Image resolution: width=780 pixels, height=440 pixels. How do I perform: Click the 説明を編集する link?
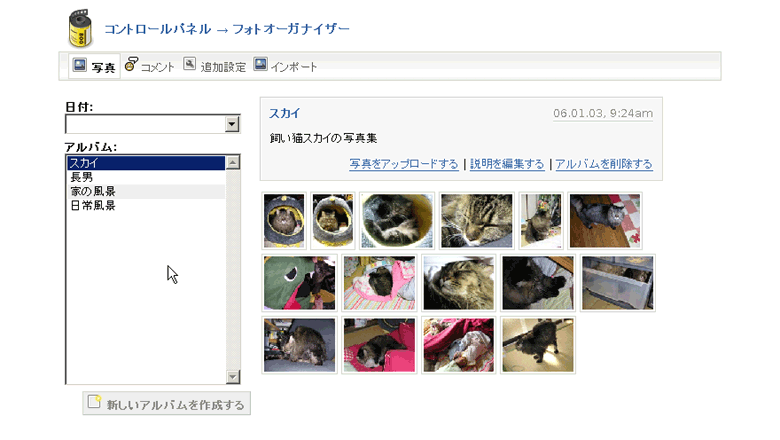[507, 164]
